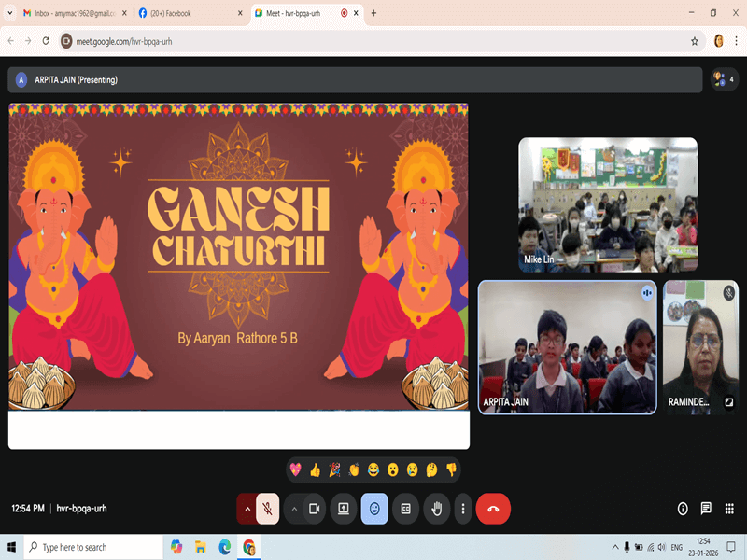Send the heart emoji reaction
The image size is (747, 560).
point(295,469)
